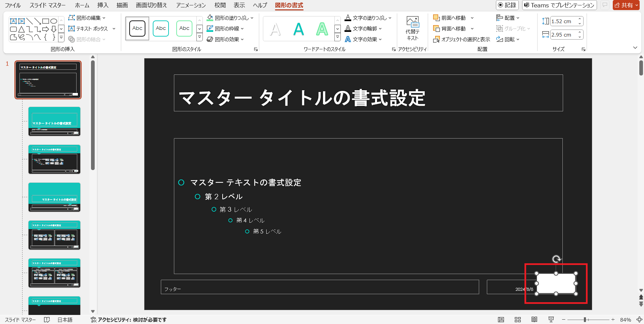Decrease the shape width with down stepper
This screenshot has height=324, width=644.
tap(580, 37)
